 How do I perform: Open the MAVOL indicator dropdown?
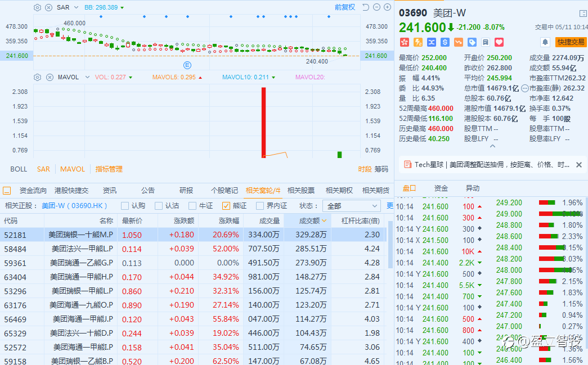point(87,77)
